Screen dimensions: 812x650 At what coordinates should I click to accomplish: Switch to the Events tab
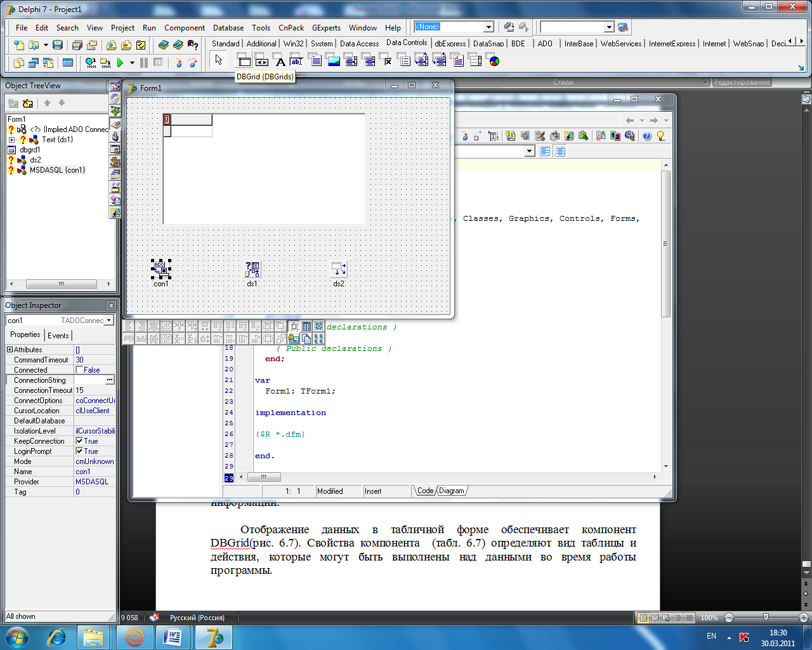click(x=58, y=336)
